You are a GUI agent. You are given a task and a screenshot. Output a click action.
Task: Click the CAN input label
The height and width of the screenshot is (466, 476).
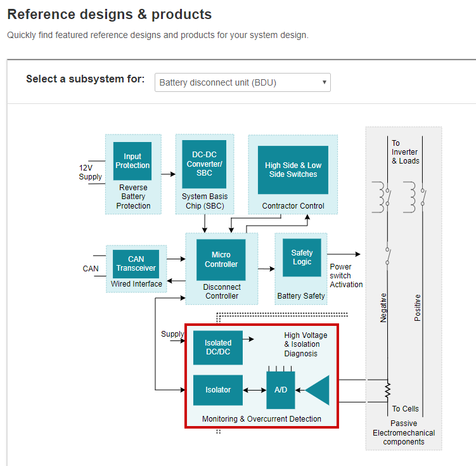click(91, 269)
